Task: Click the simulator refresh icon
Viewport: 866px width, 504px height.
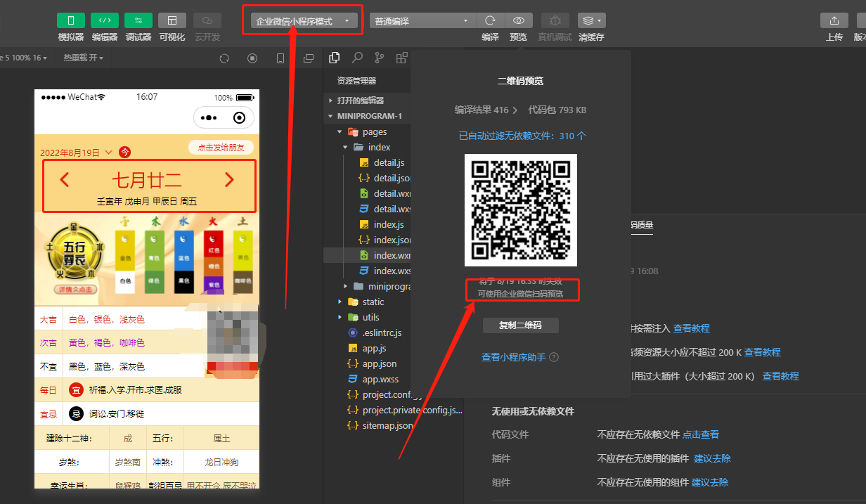Action: (x=224, y=58)
